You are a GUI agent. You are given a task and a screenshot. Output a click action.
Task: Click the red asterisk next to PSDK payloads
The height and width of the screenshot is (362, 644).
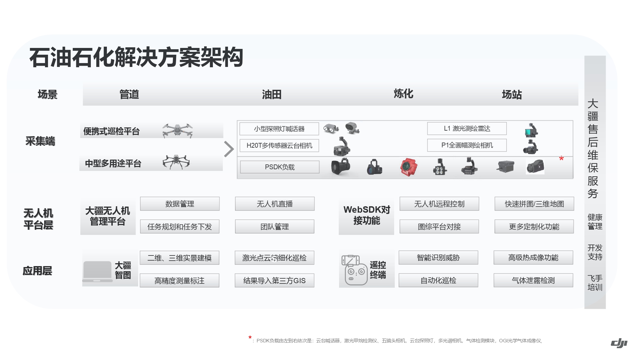coord(561,159)
